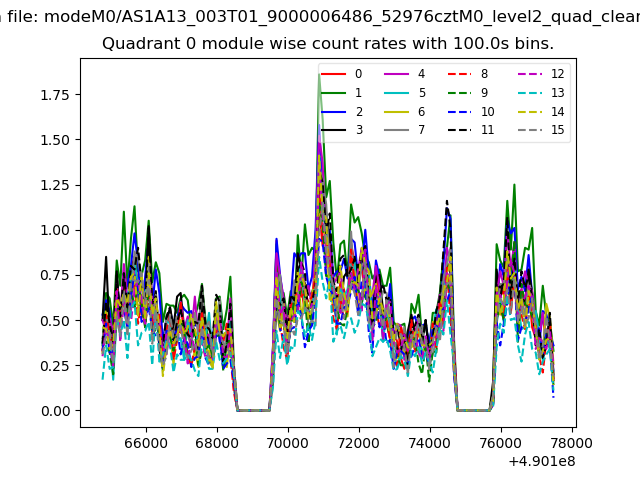Click the y-axis tick label 1.00

click(x=55, y=230)
